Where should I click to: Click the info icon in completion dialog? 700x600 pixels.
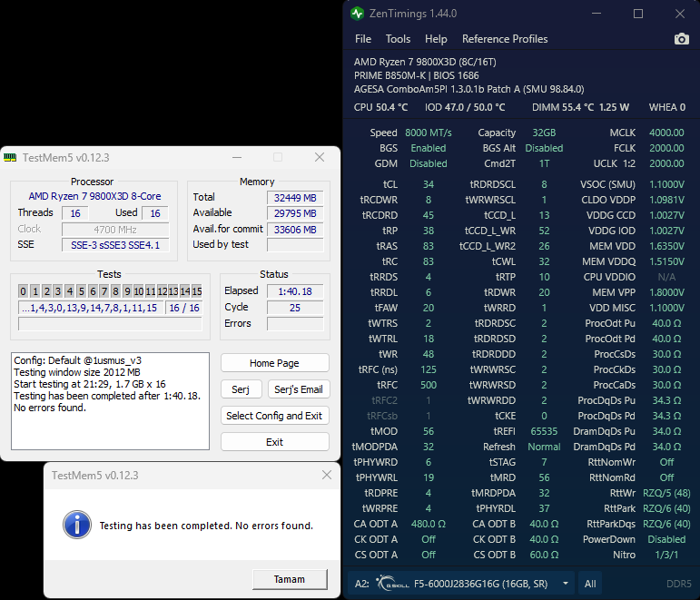77,525
